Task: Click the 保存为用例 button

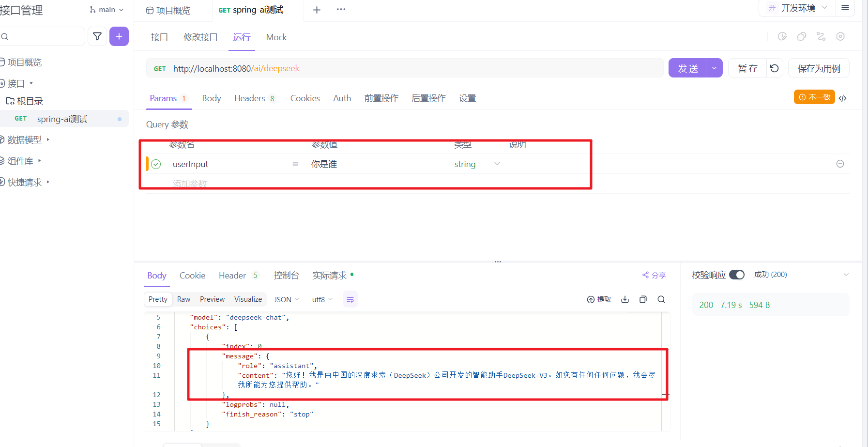Action: point(819,68)
